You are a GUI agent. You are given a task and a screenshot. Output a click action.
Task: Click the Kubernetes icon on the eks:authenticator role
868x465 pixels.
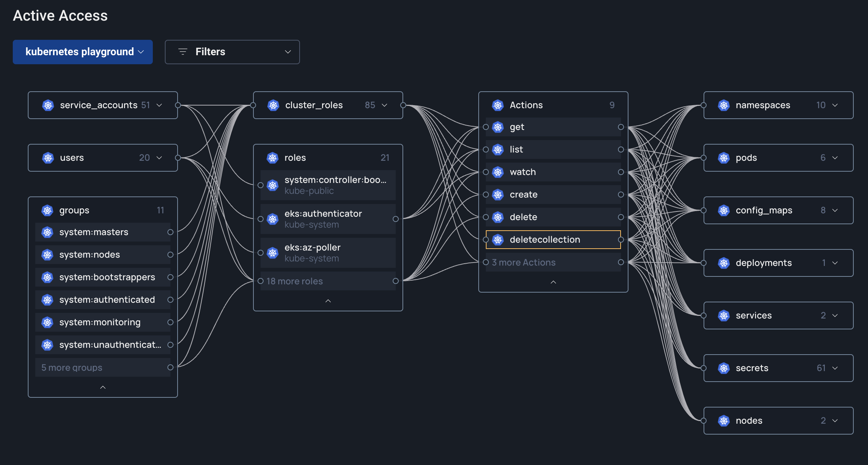273,219
